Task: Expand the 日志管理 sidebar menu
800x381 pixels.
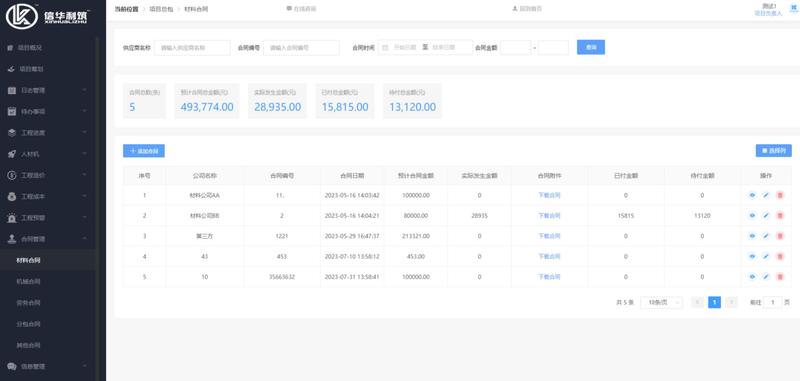Action: coord(48,90)
